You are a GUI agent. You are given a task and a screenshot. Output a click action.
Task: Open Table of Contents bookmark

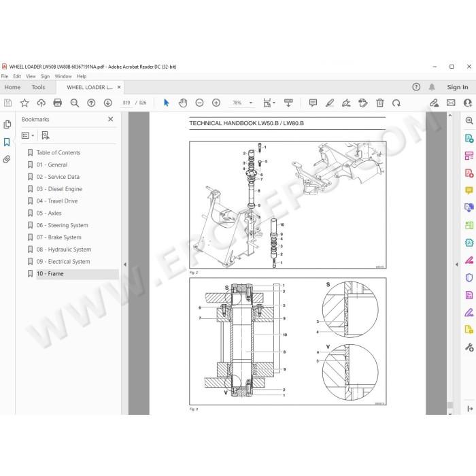point(58,152)
